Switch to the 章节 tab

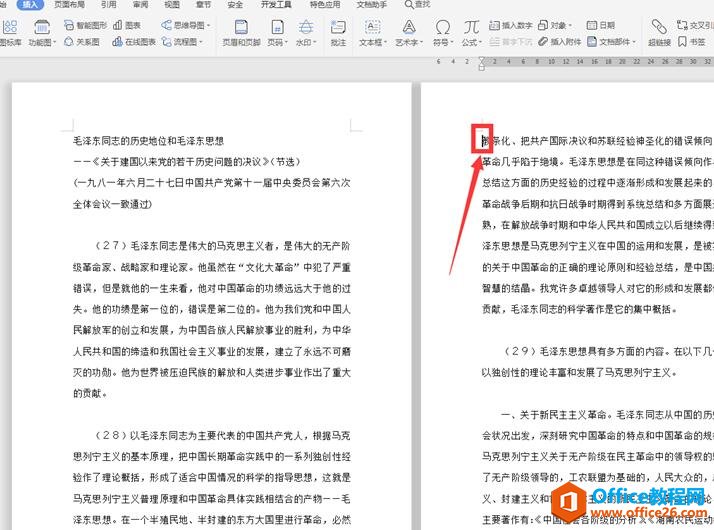click(203, 5)
